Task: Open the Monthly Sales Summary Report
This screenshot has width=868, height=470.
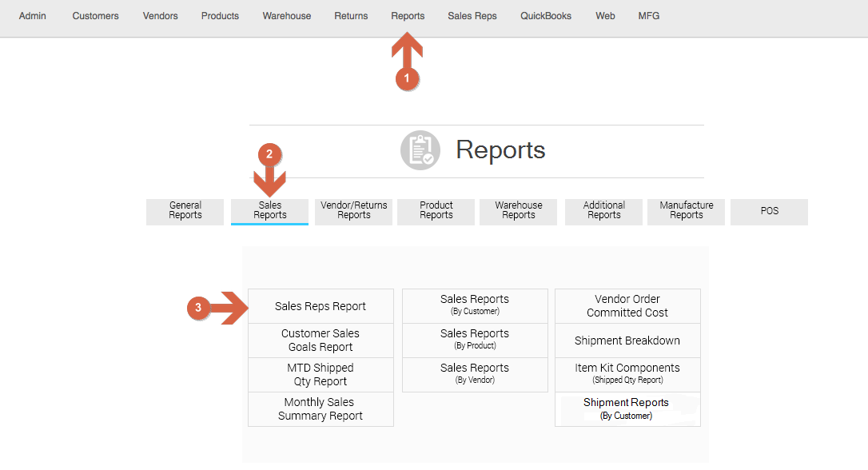Action: [x=321, y=409]
